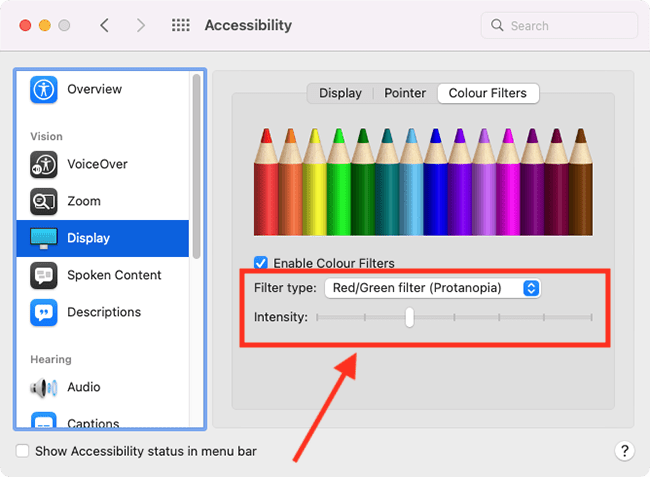650x477 pixels.
Task: Tick Show Accessibility status in menu bar
Action: (22, 451)
